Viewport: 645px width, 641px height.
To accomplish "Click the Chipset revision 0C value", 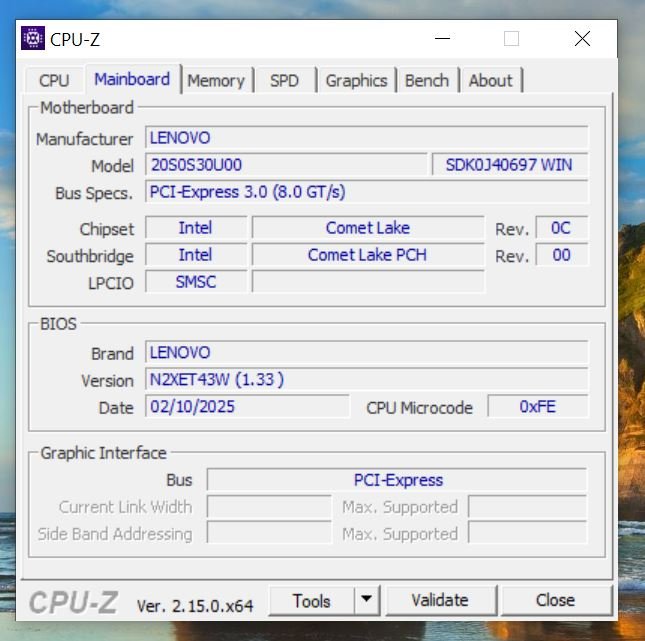I will [561, 228].
